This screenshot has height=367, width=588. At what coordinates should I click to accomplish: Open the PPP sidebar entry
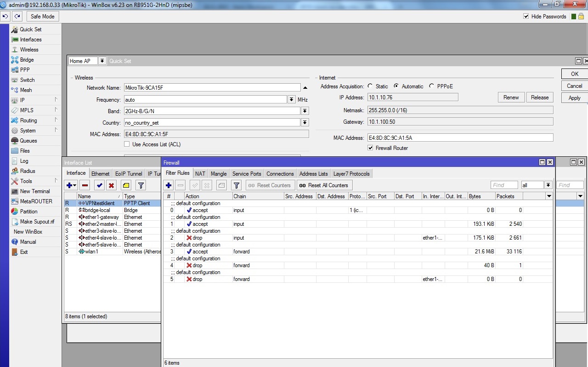pos(24,70)
